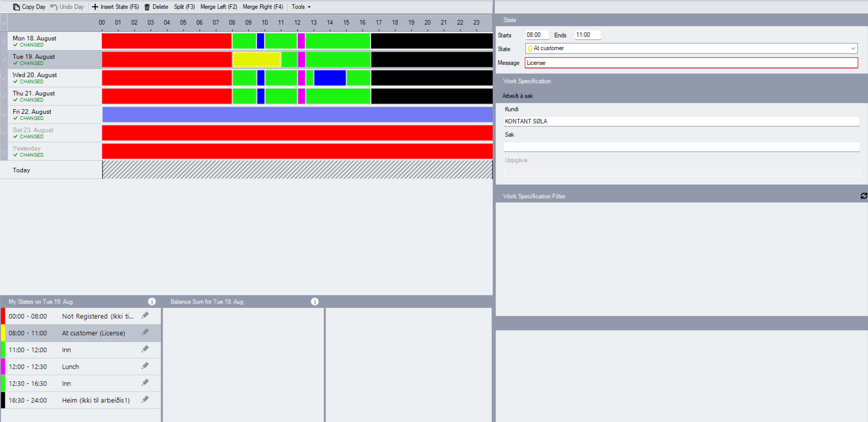868x422 pixels.
Task: Select the black evening block on Thursday
Action: pyautogui.click(x=432, y=96)
